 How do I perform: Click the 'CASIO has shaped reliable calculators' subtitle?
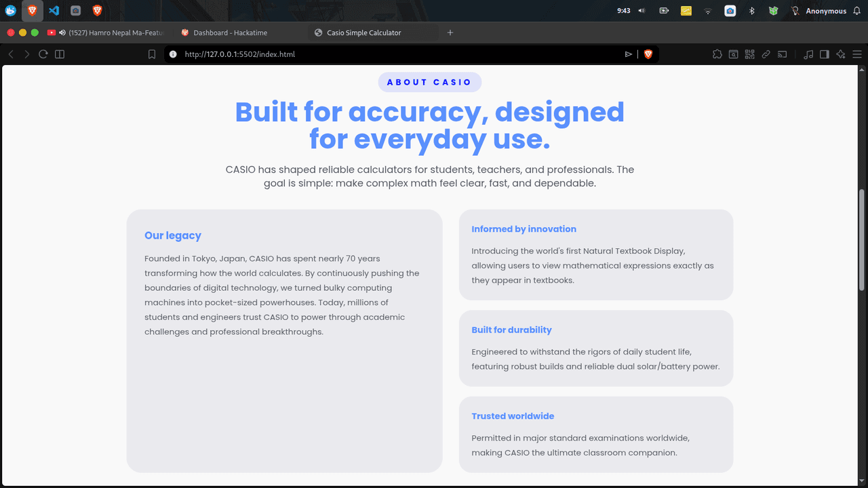click(430, 176)
